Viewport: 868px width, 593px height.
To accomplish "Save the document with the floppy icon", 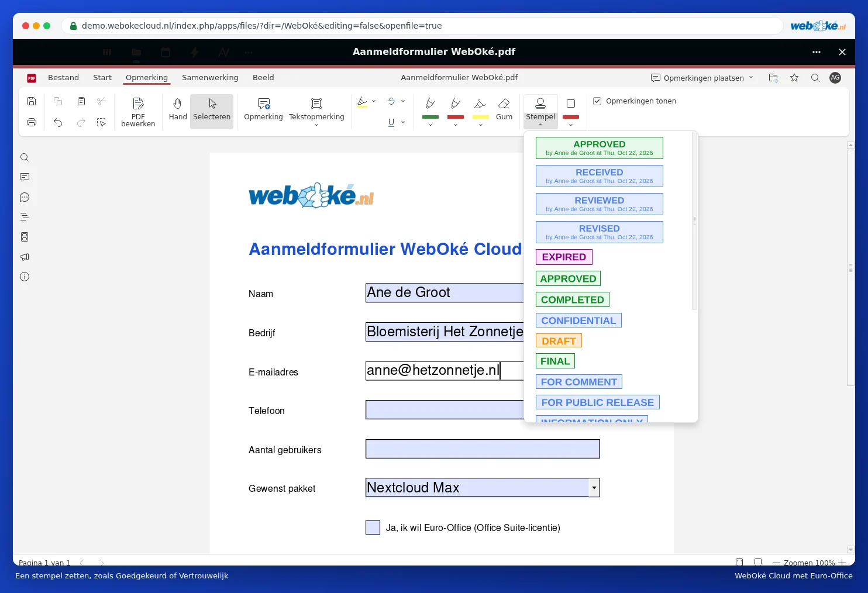I will pyautogui.click(x=32, y=101).
